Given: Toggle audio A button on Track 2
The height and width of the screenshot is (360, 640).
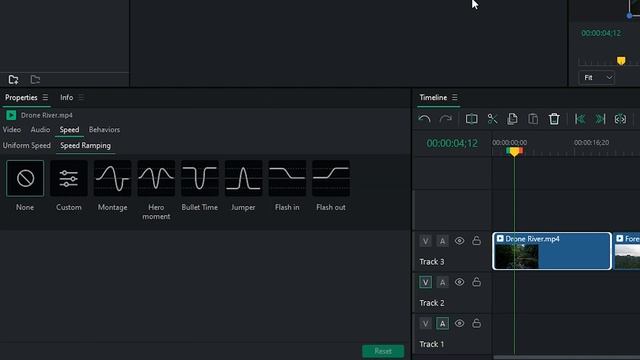Looking at the screenshot, I should pyautogui.click(x=442, y=282).
